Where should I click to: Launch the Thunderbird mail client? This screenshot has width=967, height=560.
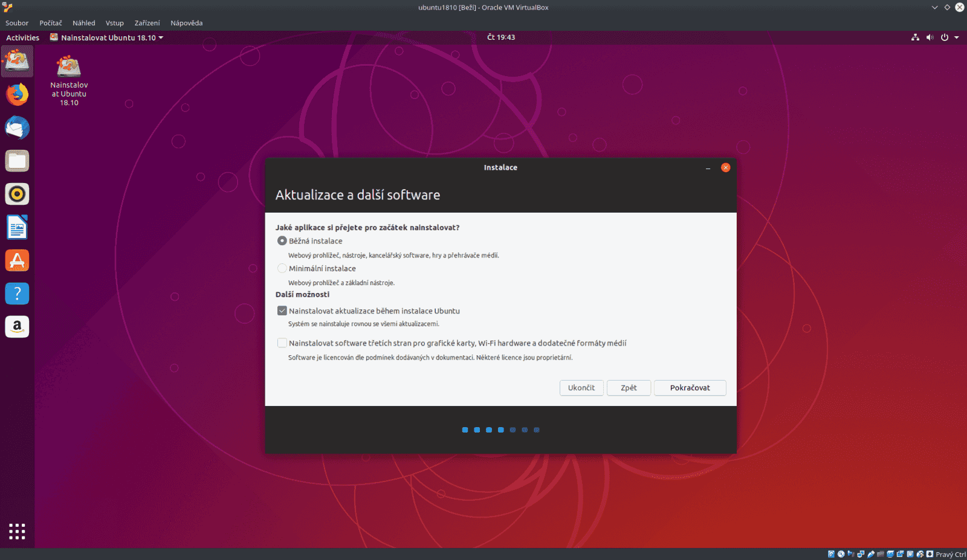[x=17, y=127]
